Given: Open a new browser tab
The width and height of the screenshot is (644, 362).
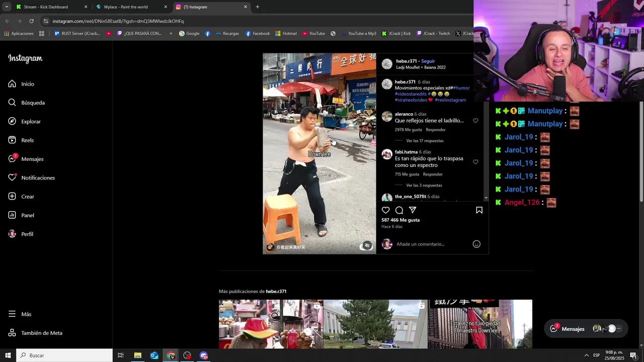Looking at the screenshot, I should (x=258, y=7).
